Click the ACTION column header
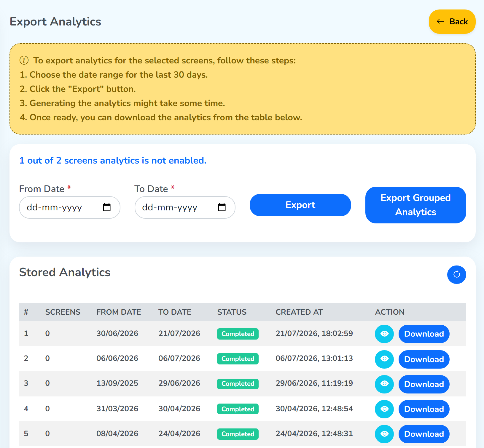 [x=390, y=312]
